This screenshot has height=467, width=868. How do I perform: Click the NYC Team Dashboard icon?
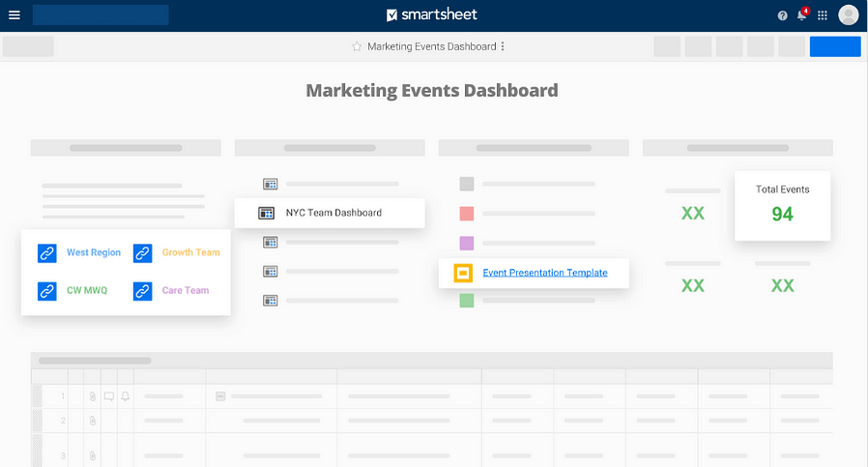[x=266, y=213]
